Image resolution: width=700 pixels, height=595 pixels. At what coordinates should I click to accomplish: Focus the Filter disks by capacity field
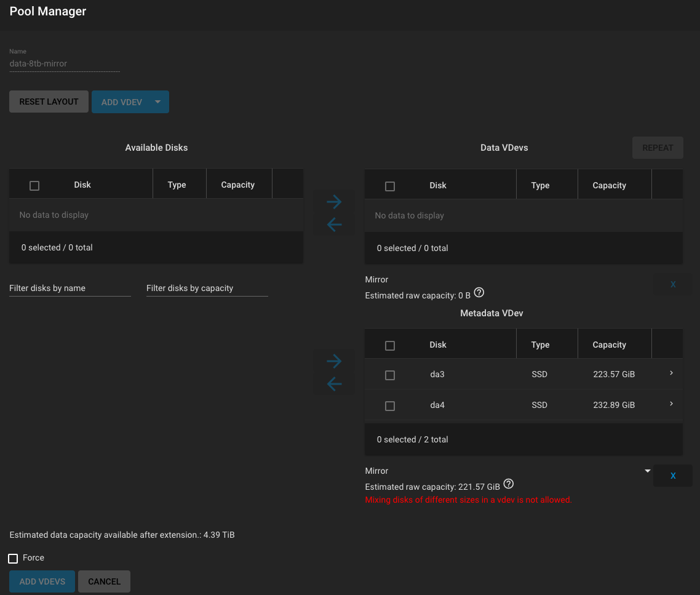(207, 288)
